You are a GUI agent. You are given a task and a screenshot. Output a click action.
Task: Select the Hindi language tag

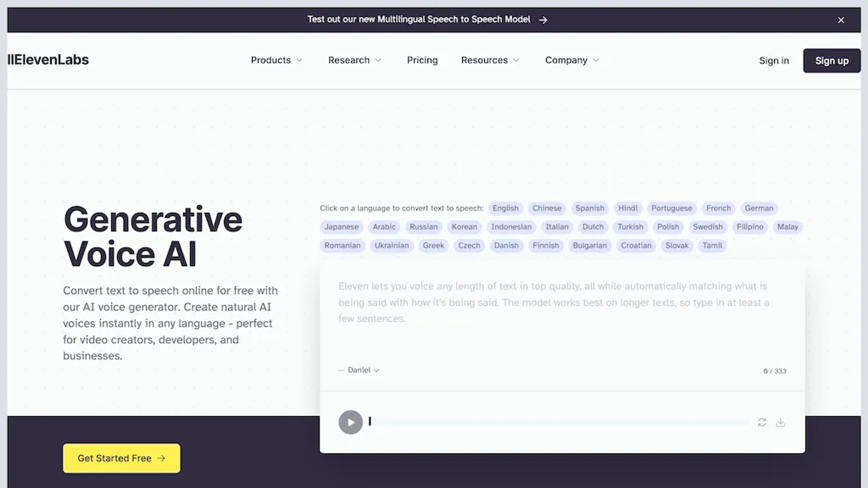click(628, 208)
